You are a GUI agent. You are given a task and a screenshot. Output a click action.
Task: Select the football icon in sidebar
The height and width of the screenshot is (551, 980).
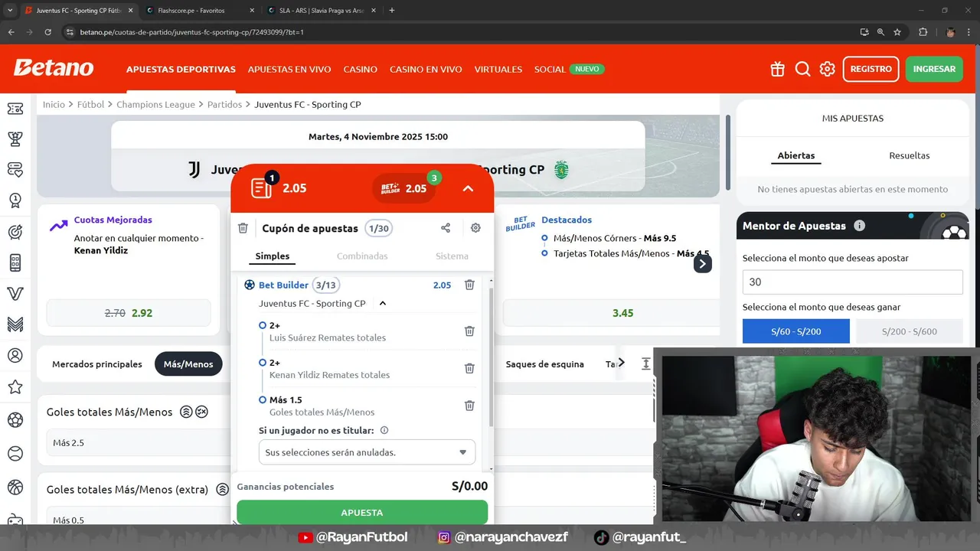click(15, 419)
